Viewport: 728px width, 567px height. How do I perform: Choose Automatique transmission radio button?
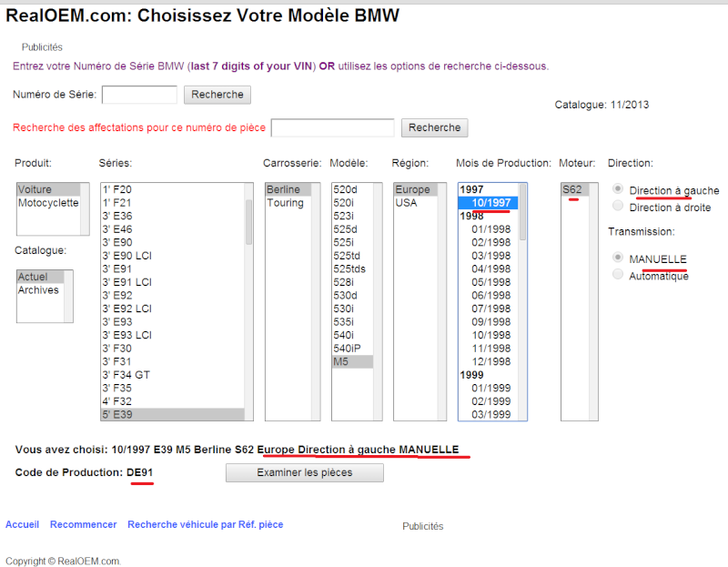[x=618, y=274]
